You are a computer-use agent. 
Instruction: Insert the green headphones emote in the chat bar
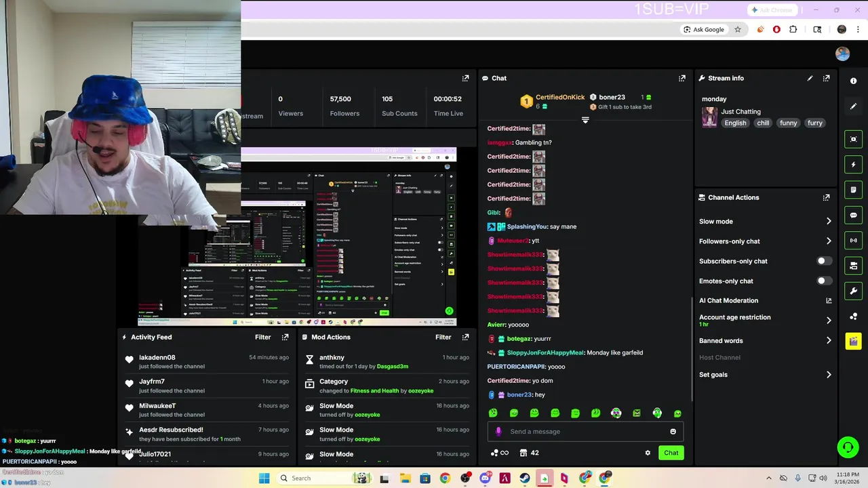[657, 413]
